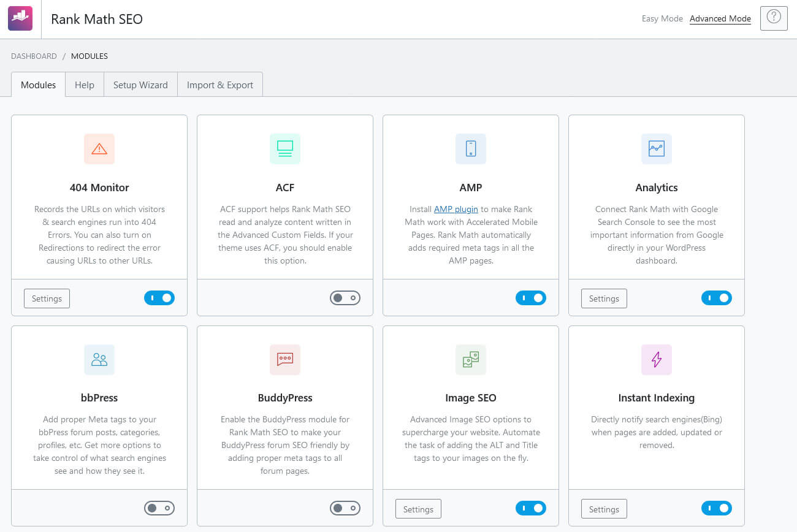Disable the 404 Monitor module toggle
The image size is (797, 532).
point(159,298)
